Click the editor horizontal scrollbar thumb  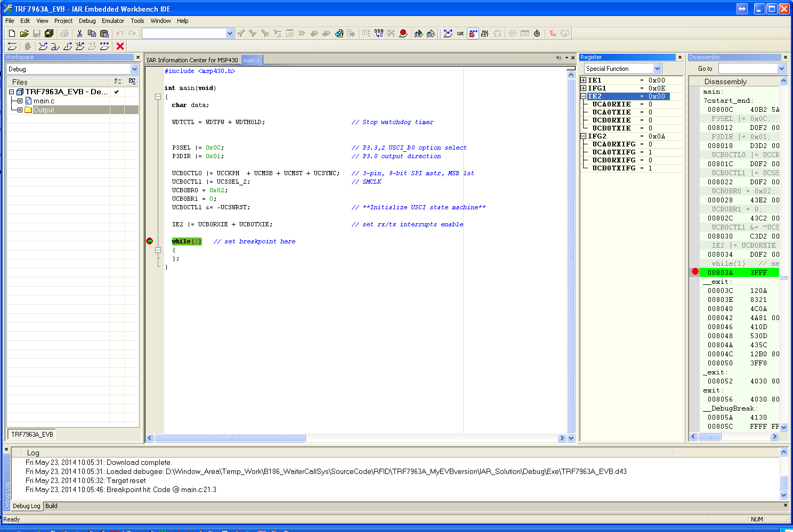pos(230,438)
